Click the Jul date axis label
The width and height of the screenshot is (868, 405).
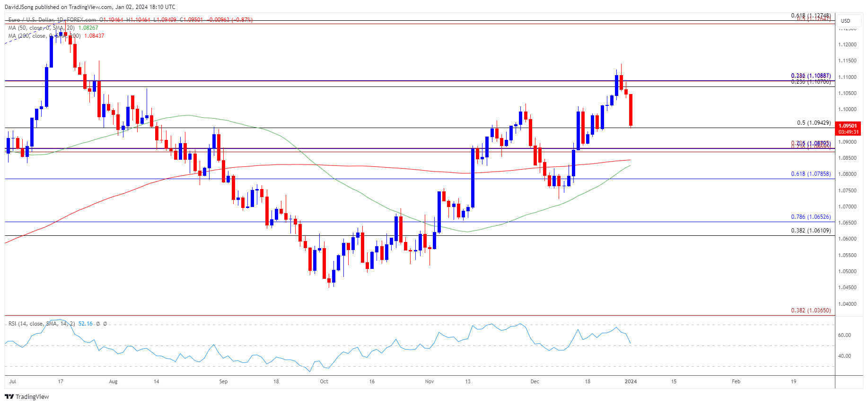click(x=12, y=381)
